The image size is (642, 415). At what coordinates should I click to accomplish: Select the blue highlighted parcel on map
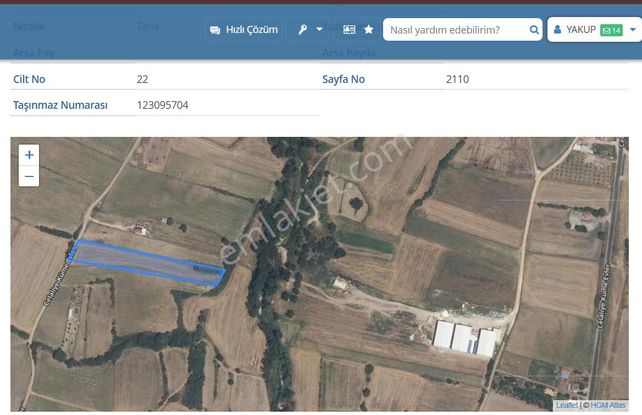pos(148,262)
